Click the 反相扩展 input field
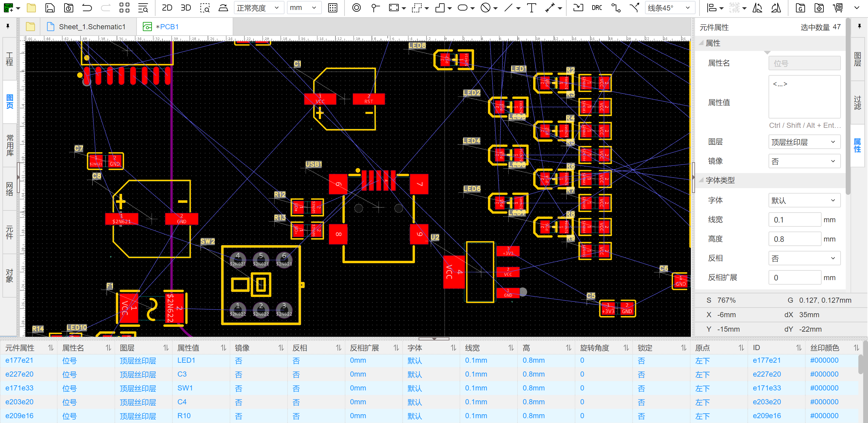Image resolution: width=868 pixels, height=423 pixels. pyautogui.click(x=794, y=277)
